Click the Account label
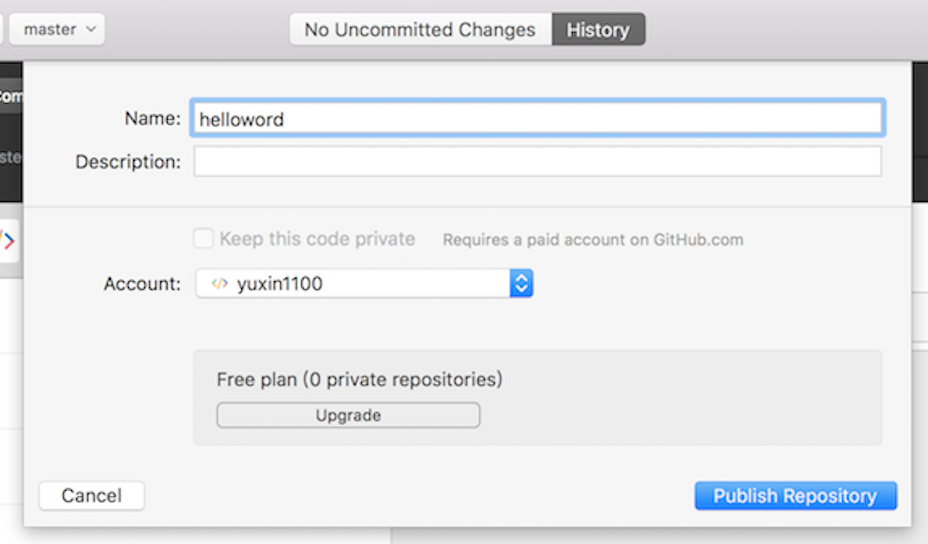This screenshot has width=928, height=544. pos(142,284)
